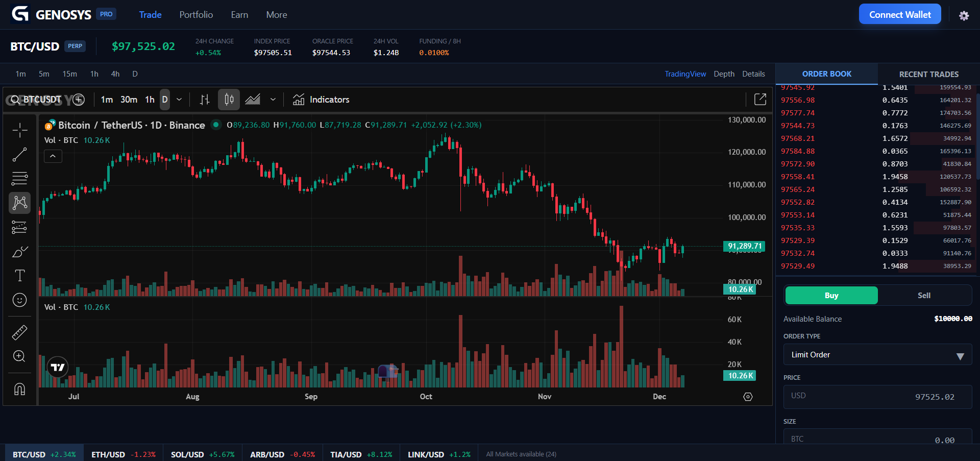Open the XABCD Pattern tool

tap(19, 203)
